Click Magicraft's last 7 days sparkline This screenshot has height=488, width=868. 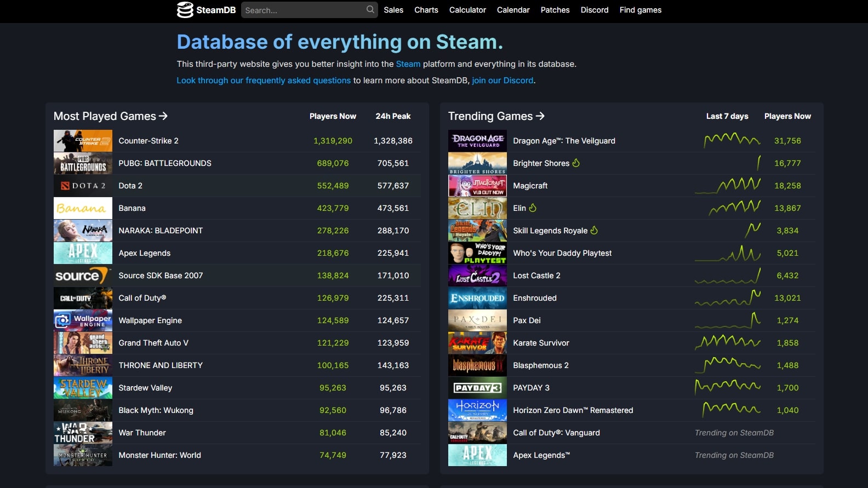pyautogui.click(x=728, y=185)
